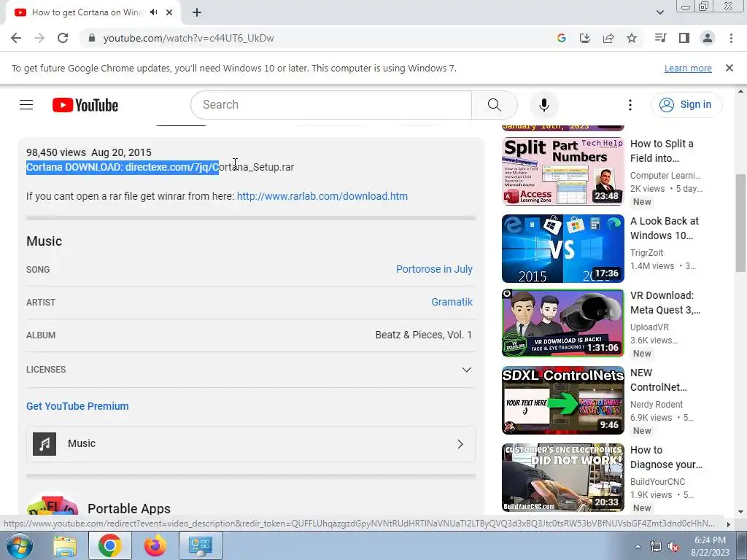The width and height of the screenshot is (747, 560).
Task: Bookmark this tab with the star icon
Action: pyautogui.click(x=632, y=38)
